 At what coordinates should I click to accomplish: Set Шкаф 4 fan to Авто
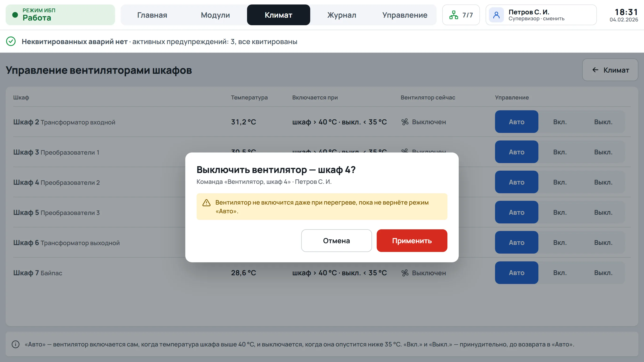coord(516,182)
